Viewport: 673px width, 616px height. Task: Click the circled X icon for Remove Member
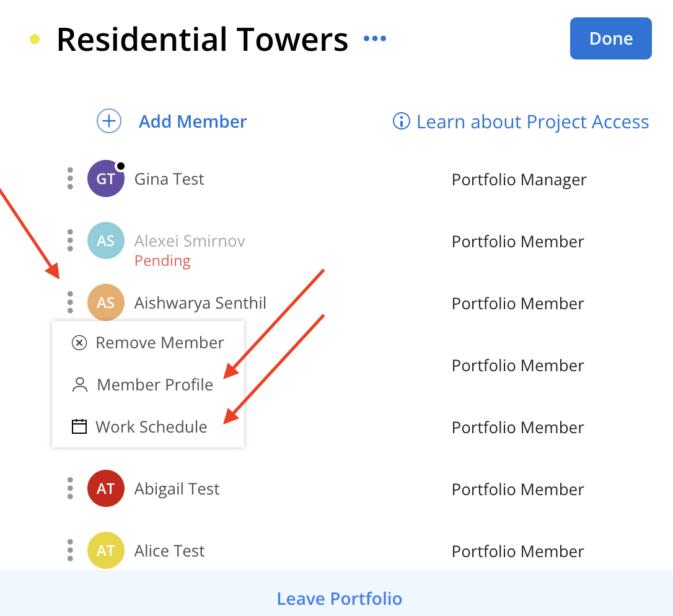click(x=79, y=343)
